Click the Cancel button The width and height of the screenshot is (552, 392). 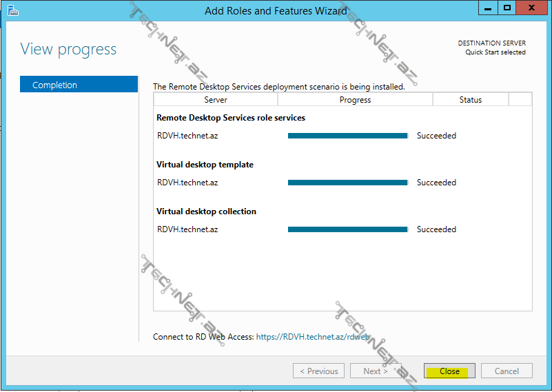pos(507,371)
